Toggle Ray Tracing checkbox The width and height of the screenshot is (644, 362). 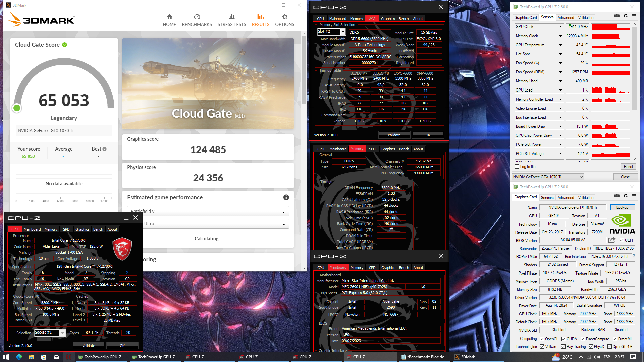(563, 347)
